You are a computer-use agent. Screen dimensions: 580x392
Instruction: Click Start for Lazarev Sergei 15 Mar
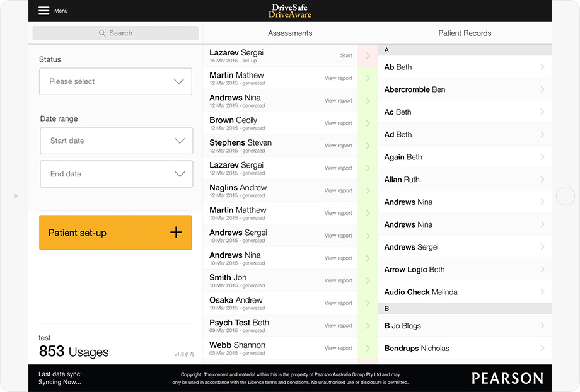tap(346, 55)
